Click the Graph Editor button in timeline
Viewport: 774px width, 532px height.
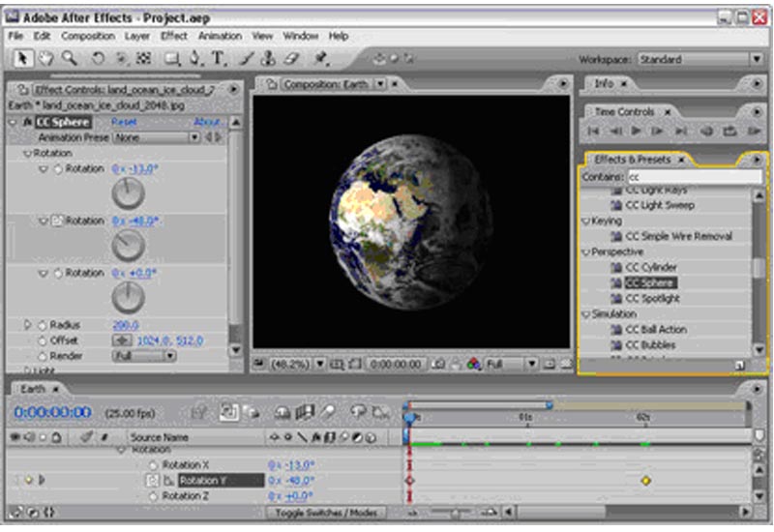[x=380, y=412]
